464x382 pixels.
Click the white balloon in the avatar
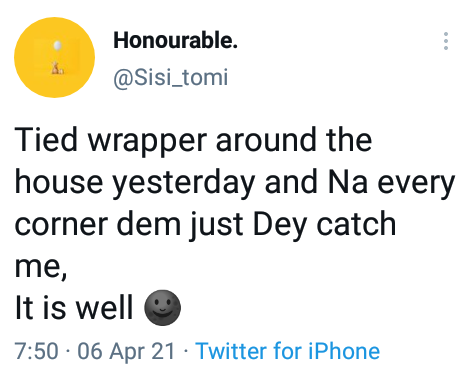click(x=58, y=45)
